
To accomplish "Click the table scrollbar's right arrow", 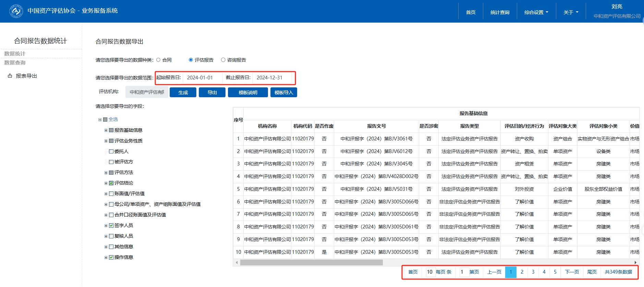I will (635, 263).
